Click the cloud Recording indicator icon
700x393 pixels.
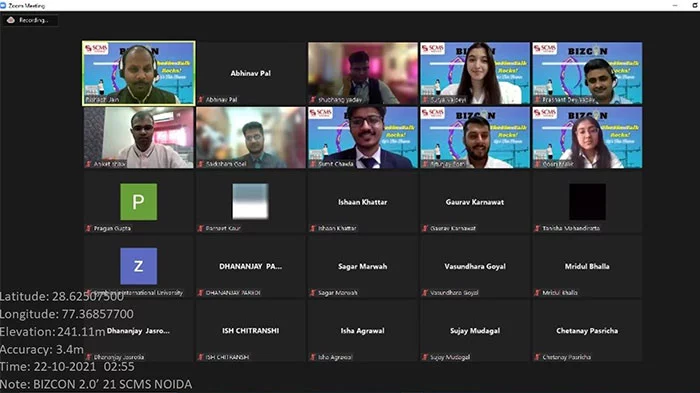tap(11, 20)
